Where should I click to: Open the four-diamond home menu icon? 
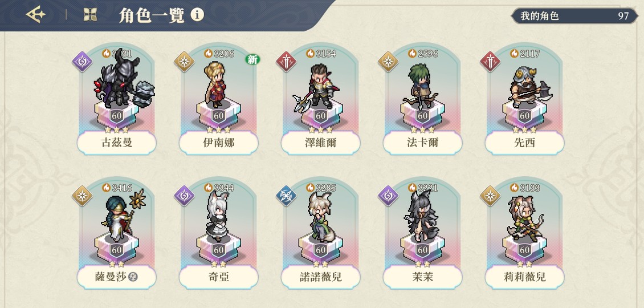[91, 14]
